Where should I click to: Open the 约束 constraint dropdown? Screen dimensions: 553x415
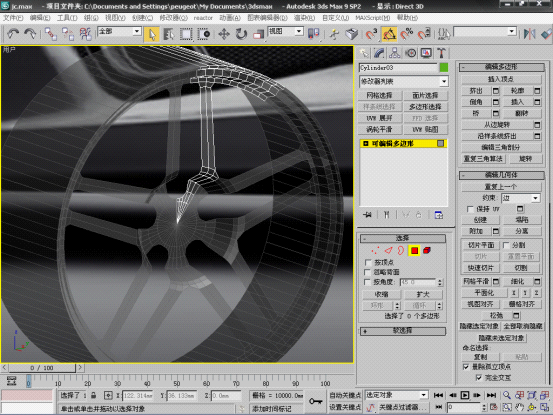click(521, 198)
